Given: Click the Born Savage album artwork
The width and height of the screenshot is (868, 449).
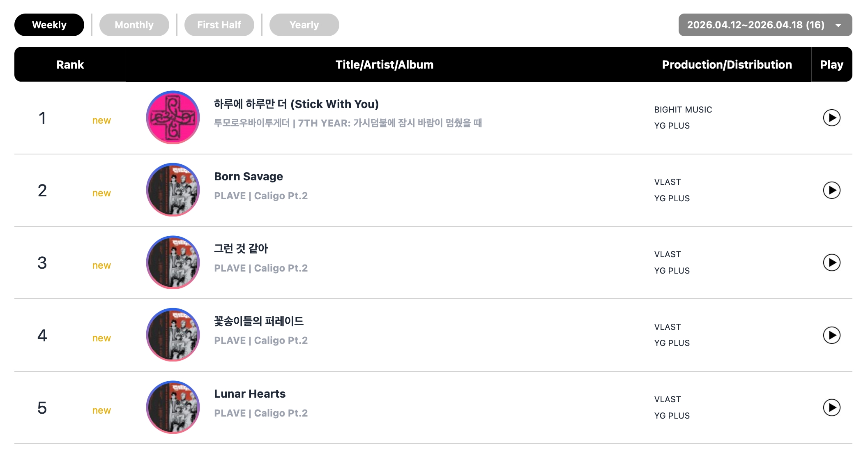Looking at the screenshot, I should click(173, 190).
